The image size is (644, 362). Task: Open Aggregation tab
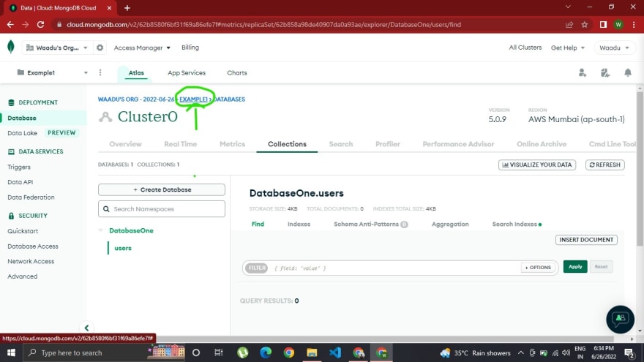450,224
